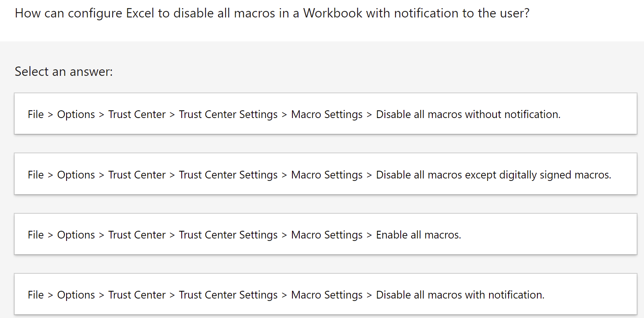Click 'Options' in the second answer option
Image resolution: width=644 pixels, height=318 pixels.
pos(76,175)
